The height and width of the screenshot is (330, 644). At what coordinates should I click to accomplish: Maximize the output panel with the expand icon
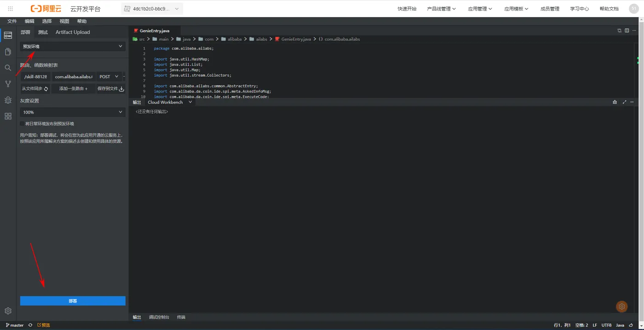point(624,102)
